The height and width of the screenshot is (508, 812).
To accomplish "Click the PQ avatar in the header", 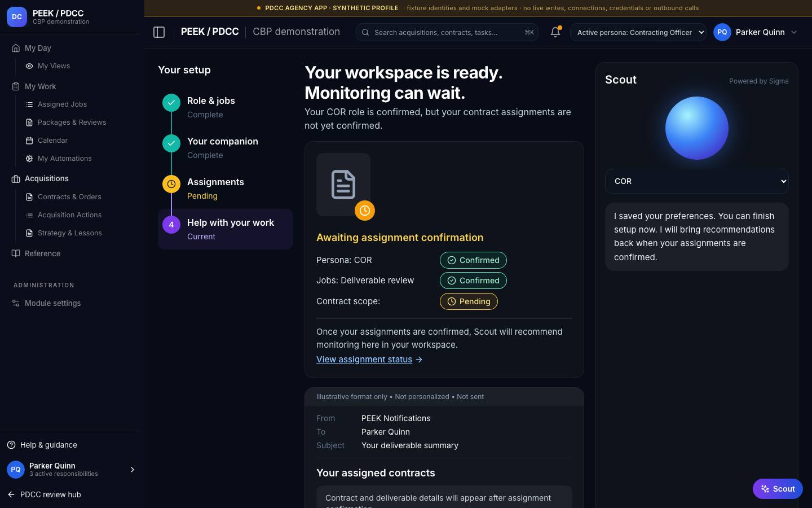I will tap(722, 32).
